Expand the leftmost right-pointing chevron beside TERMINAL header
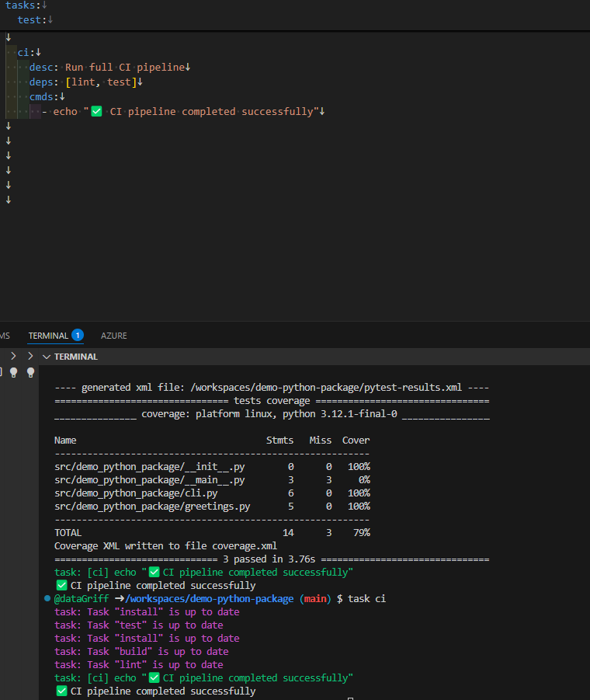The width and height of the screenshot is (590, 700). click(x=13, y=356)
